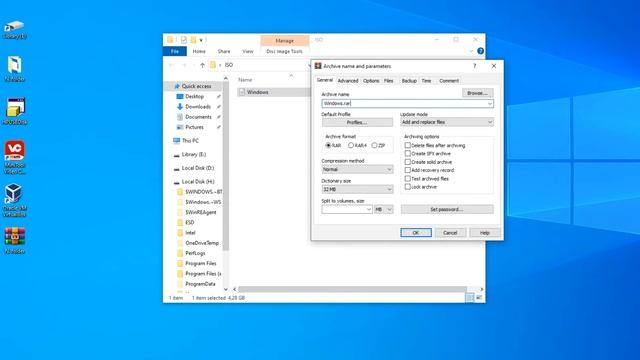Open the Options tab
This screenshot has height=360, width=640.
(x=371, y=81)
